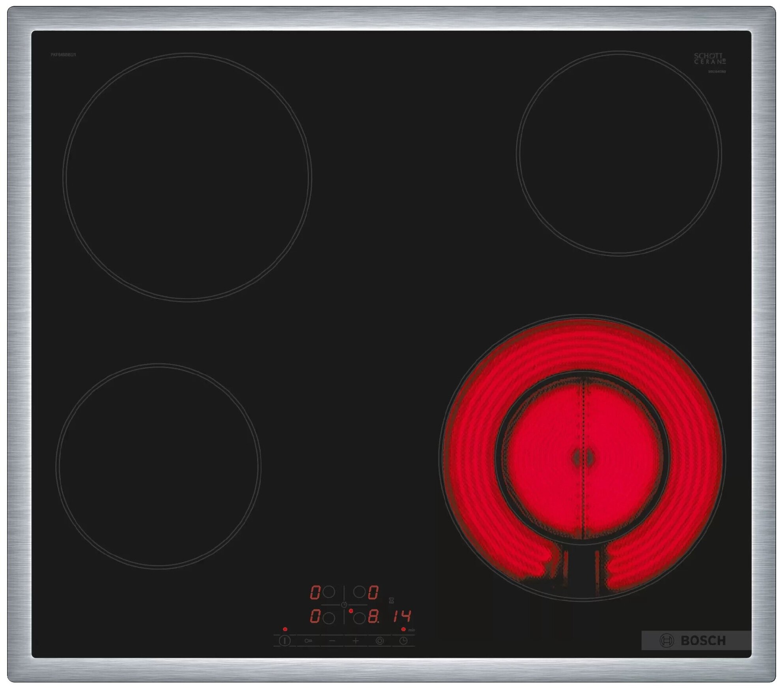This screenshot has height=690, width=784.
Task: Click the rear-right cooking zone ring
Action: (618, 154)
